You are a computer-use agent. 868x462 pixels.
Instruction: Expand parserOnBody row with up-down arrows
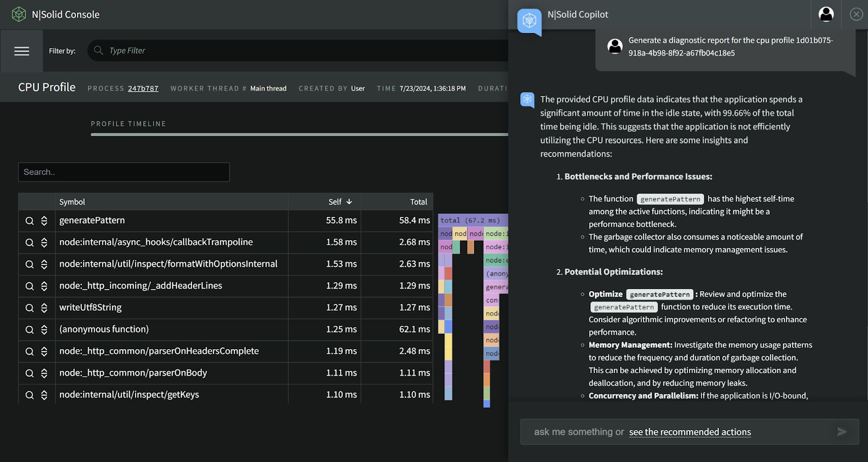coord(44,373)
